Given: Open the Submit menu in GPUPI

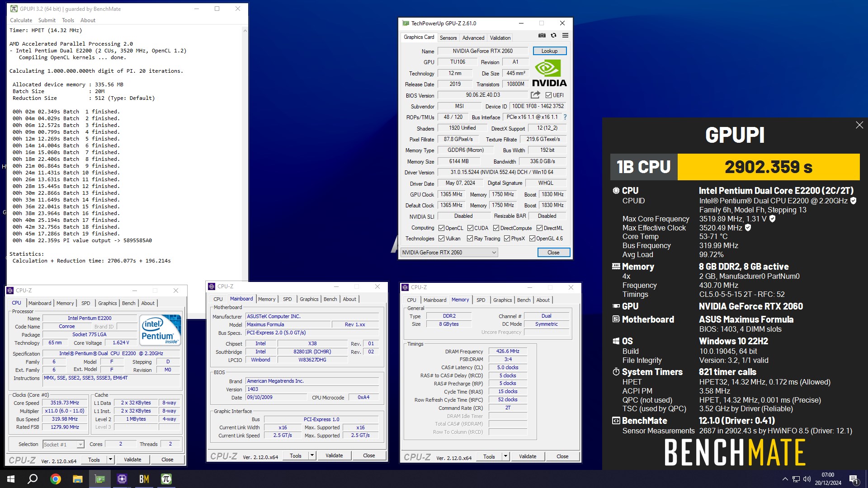Looking at the screenshot, I should point(47,20).
